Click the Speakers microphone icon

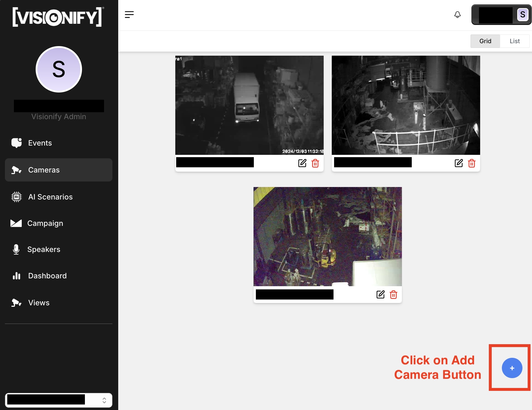tap(16, 249)
